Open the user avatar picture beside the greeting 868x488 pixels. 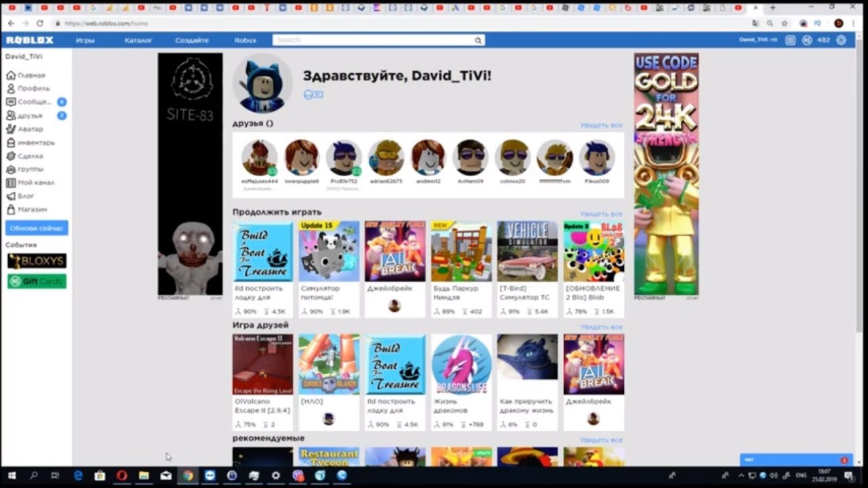(x=262, y=84)
